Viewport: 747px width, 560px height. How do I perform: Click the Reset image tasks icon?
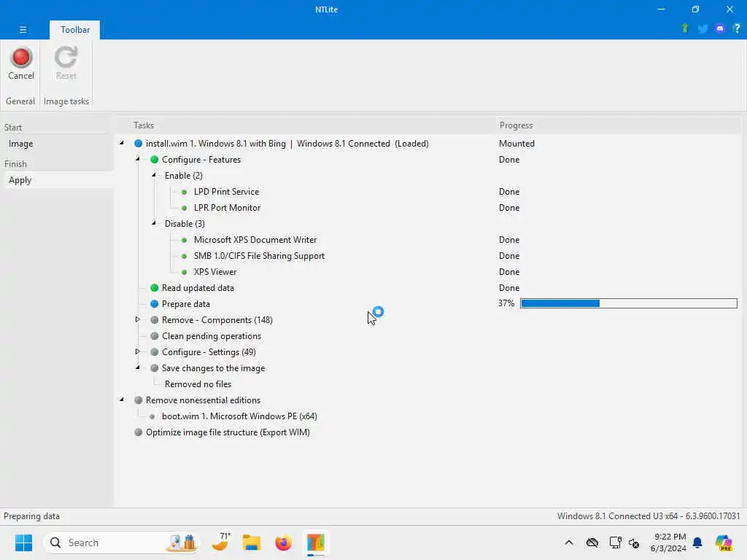coord(66,58)
